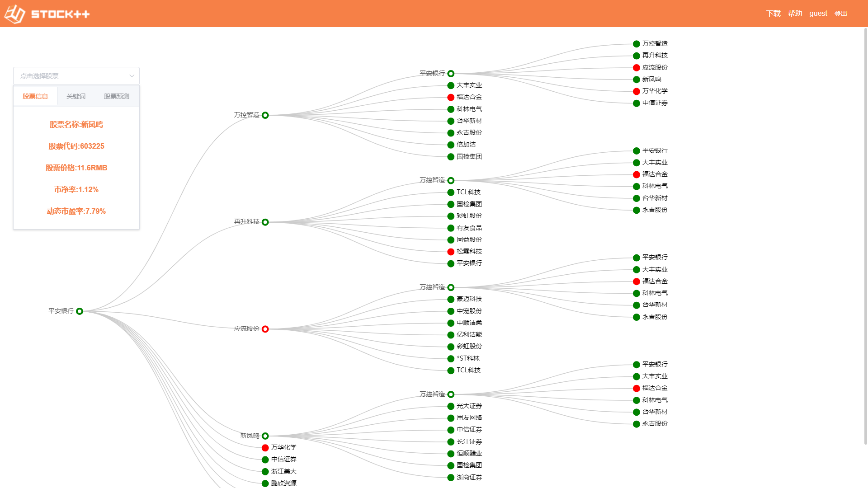Click the guest user link
Screen dimensions: 868x488
(x=818, y=14)
